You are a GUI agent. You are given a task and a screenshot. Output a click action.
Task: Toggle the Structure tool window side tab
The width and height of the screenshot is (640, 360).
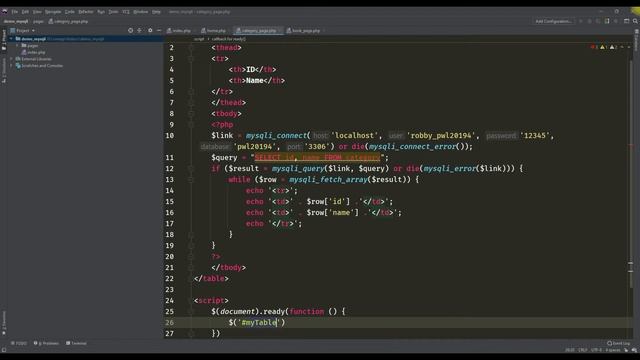tap(4, 71)
